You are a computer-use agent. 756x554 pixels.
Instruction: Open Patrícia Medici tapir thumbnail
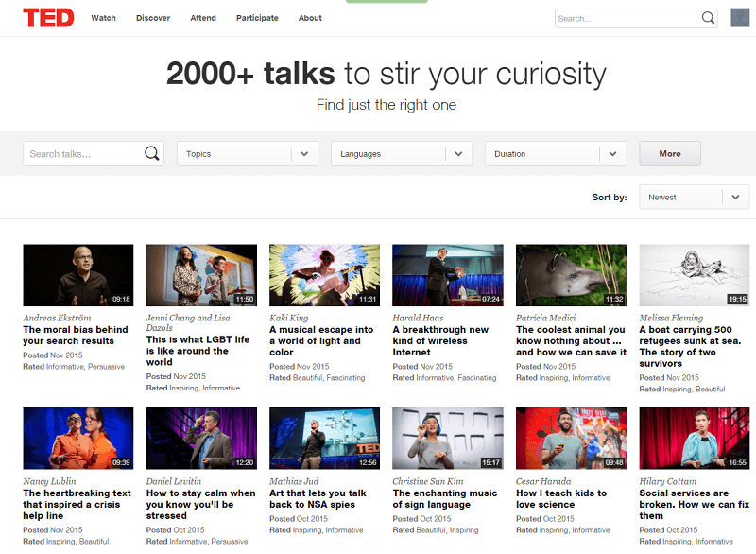point(572,275)
